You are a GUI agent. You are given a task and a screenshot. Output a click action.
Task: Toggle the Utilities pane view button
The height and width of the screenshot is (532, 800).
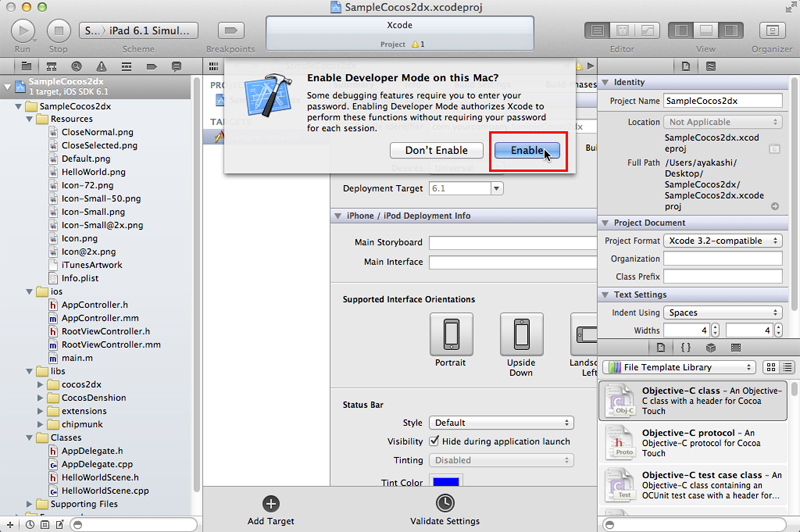pos(731,31)
